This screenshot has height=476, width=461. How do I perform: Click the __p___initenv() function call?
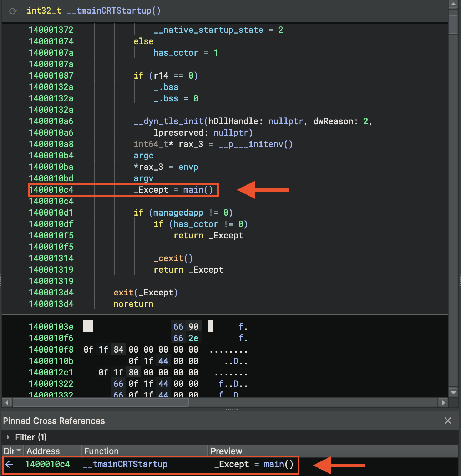pyautogui.click(x=255, y=144)
